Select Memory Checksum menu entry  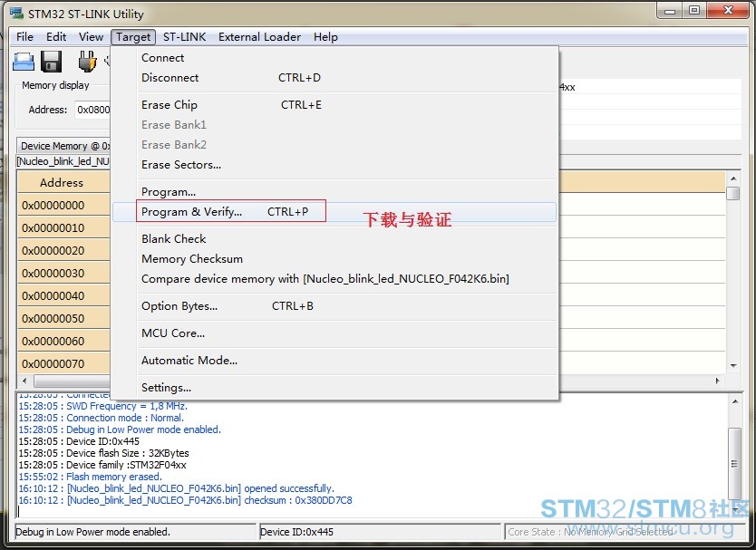(334, 259)
